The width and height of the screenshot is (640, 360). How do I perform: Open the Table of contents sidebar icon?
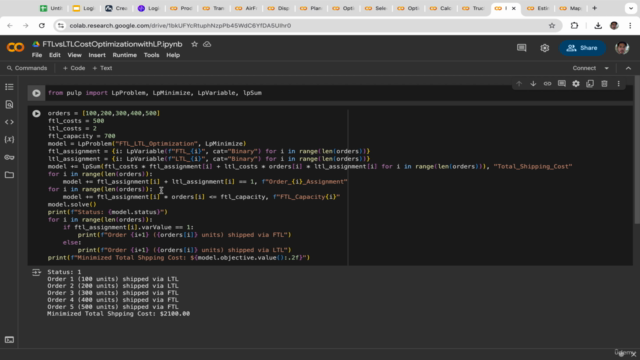(9, 87)
